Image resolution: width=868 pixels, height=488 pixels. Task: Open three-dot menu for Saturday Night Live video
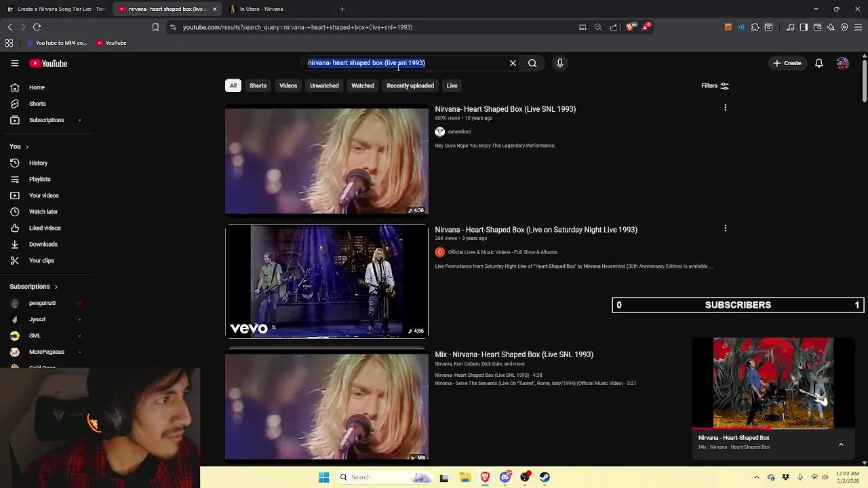pyautogui.click(x=725, y=228)
